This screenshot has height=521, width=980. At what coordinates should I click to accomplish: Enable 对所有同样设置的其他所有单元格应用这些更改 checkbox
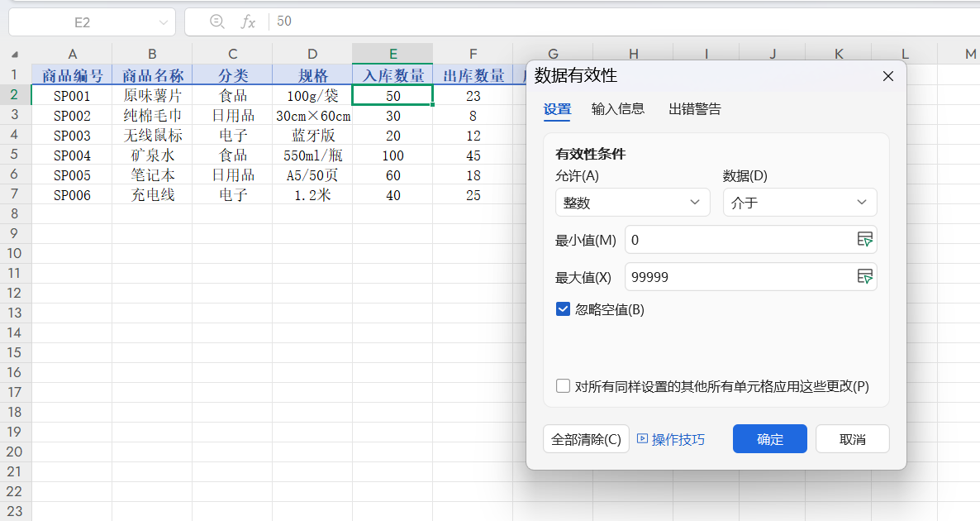[x=564, y=386]
